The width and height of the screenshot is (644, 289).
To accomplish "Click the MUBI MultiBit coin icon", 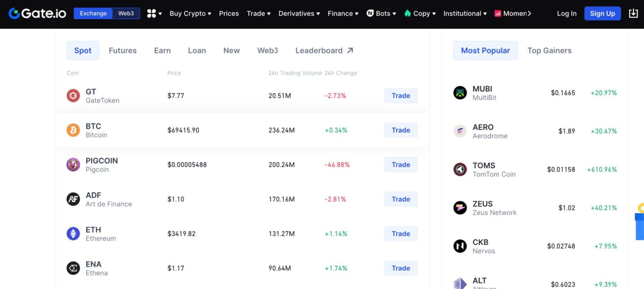I will pos(460,93).
